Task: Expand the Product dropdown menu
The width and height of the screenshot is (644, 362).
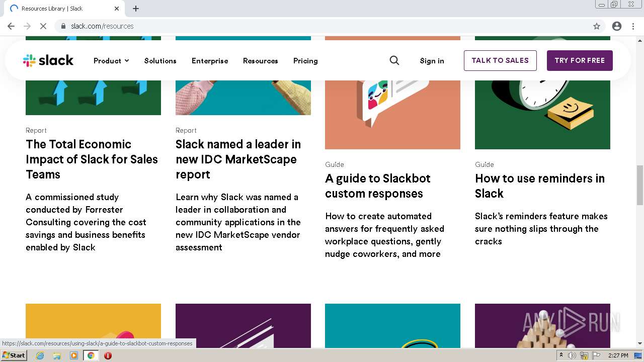Action: [x=111, y=61]
